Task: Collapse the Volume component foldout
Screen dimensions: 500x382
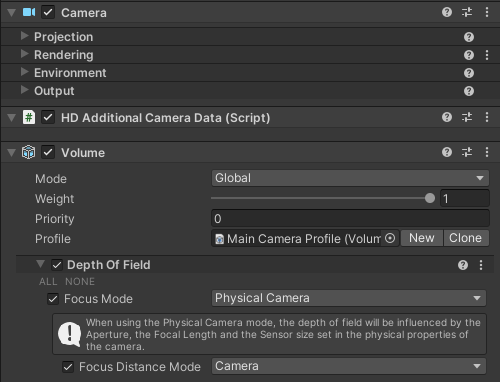Action: tap(12, 153)
